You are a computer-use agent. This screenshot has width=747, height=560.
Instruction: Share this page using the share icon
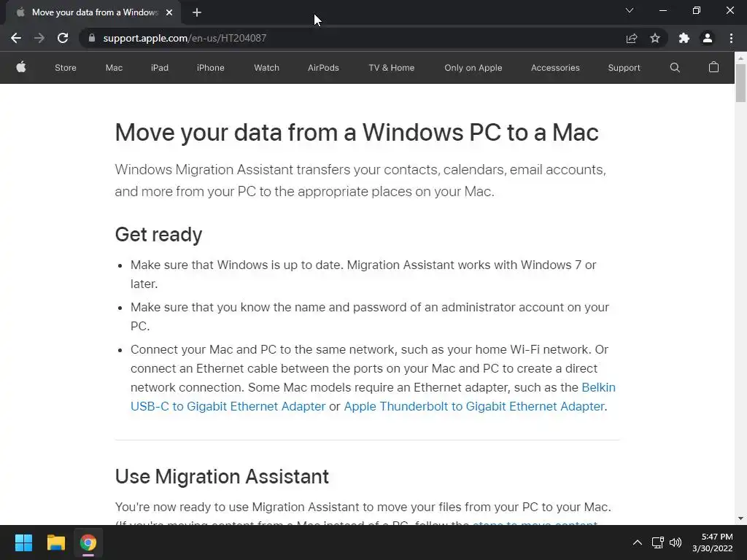click(632, 38)
